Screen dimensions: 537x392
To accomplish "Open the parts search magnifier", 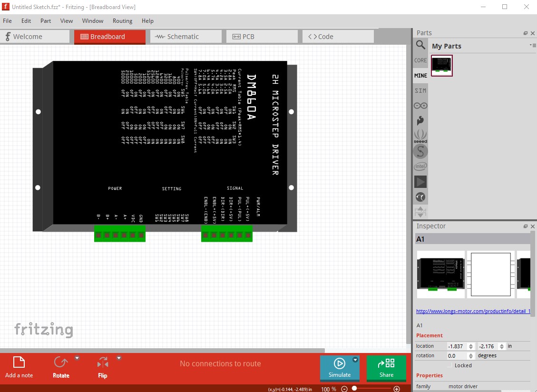I will [x=420, y=45].
